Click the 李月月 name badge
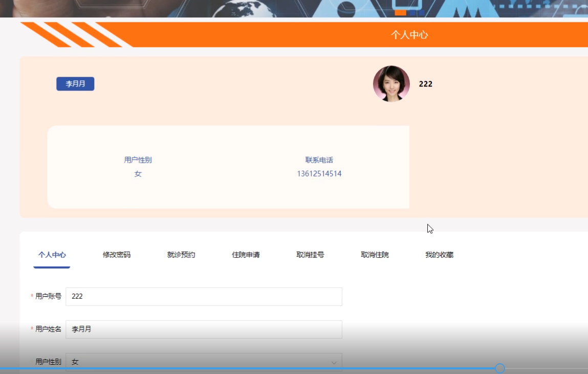Viewport: 588px width, 374px height. coord(75,83)
